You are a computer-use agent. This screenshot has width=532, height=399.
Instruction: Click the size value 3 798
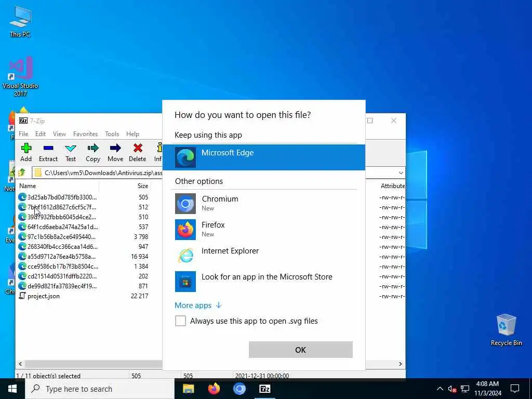coord(141,236)
